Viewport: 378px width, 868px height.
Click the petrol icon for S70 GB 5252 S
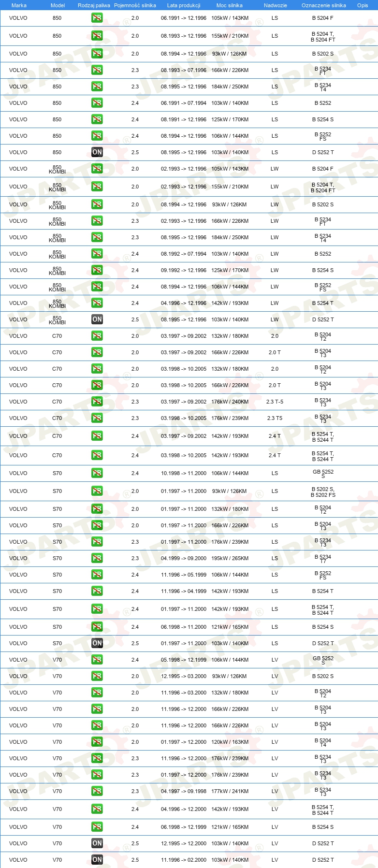[x=97, y=473]
